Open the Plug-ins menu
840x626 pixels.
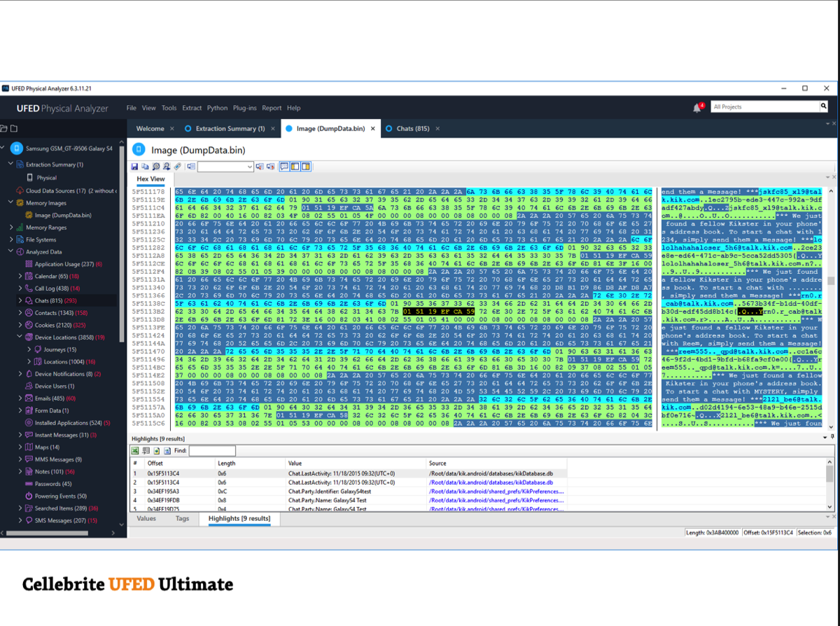pyautogui.click(x=244, y=108)
